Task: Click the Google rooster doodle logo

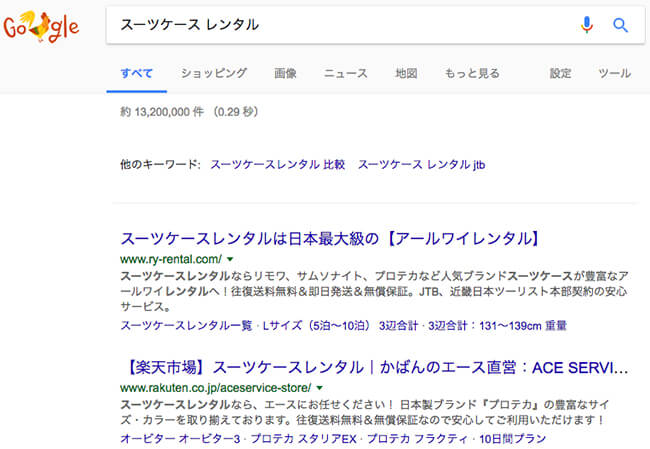Action: [41, 27]
